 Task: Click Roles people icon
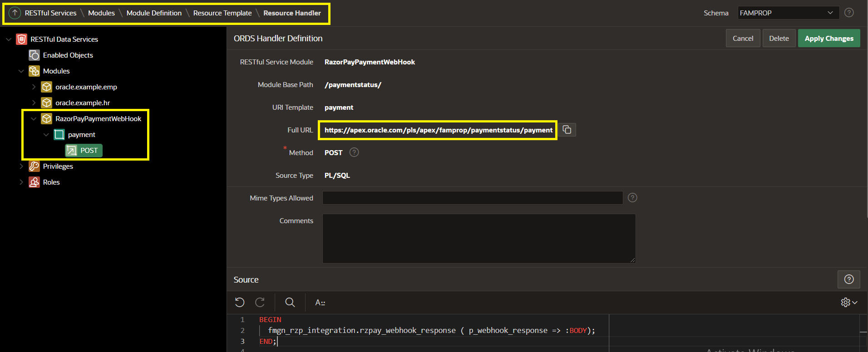[34, 182]
